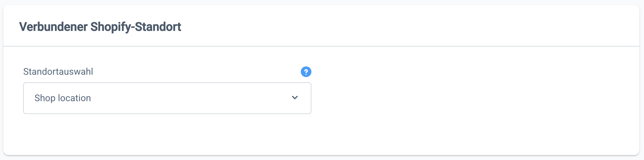Open help tooltip for Standortauswahl
Screen dimensions: 644x160
[306, 72]
